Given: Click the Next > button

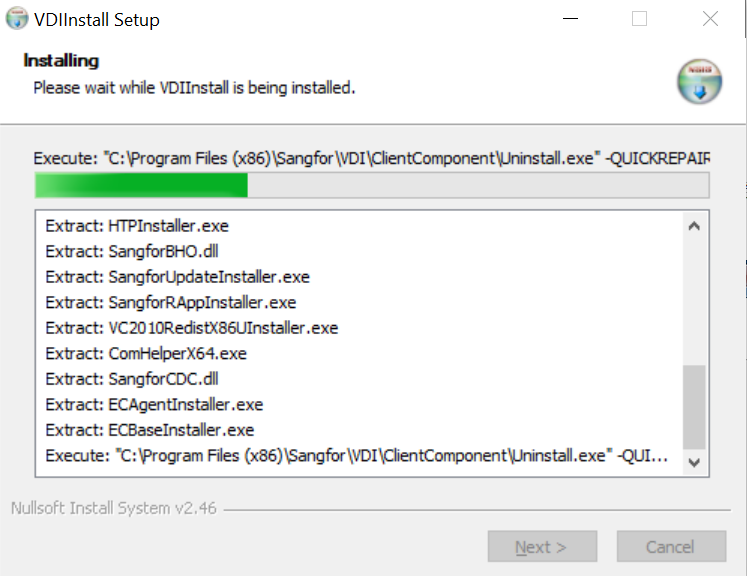Looking at the screenshot, I should (x=541, y=547).
